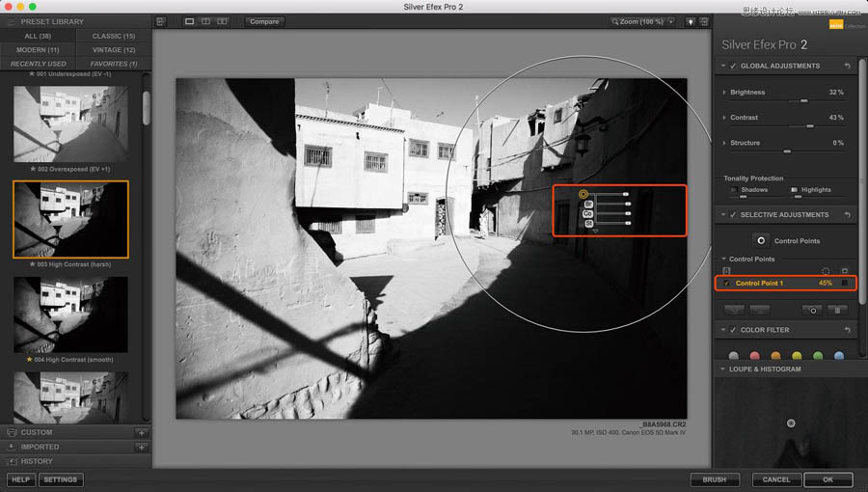Viewport: 868px width, 492px height.
Task: Expand the Structure sub-controls
Action: 724,143
